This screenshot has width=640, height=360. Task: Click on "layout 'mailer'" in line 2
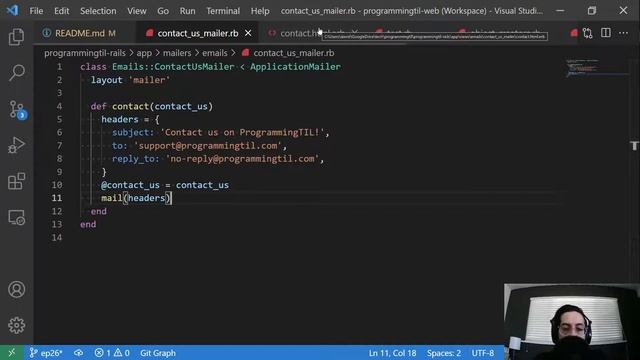click(130, 80)
